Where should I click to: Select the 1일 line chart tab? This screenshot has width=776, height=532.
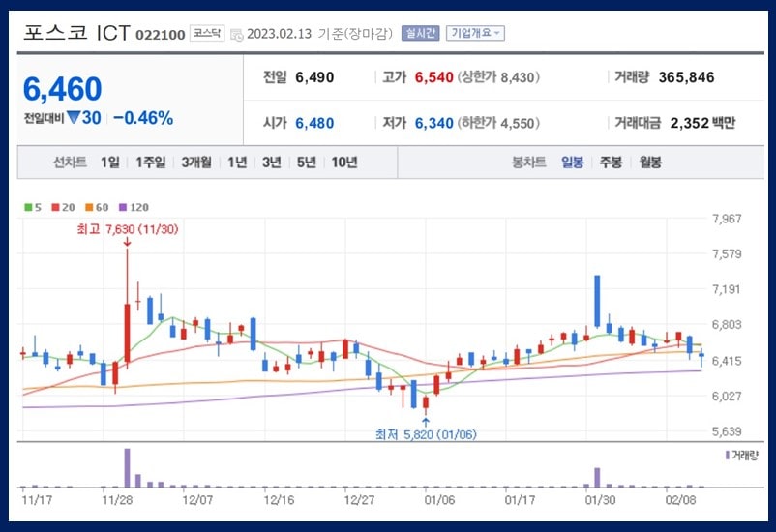(x=110, y=163)
